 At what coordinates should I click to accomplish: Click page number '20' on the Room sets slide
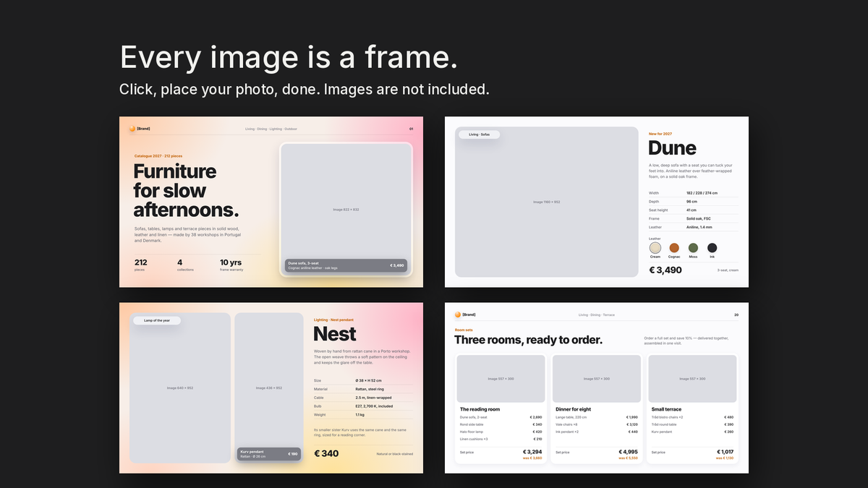coord(736,314)
